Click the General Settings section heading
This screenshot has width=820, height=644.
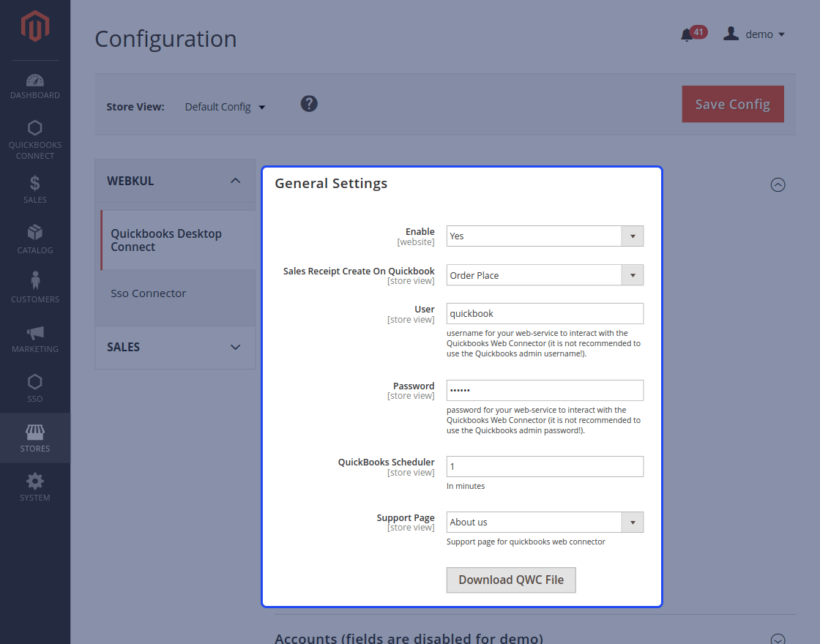[x=331, y=184]
